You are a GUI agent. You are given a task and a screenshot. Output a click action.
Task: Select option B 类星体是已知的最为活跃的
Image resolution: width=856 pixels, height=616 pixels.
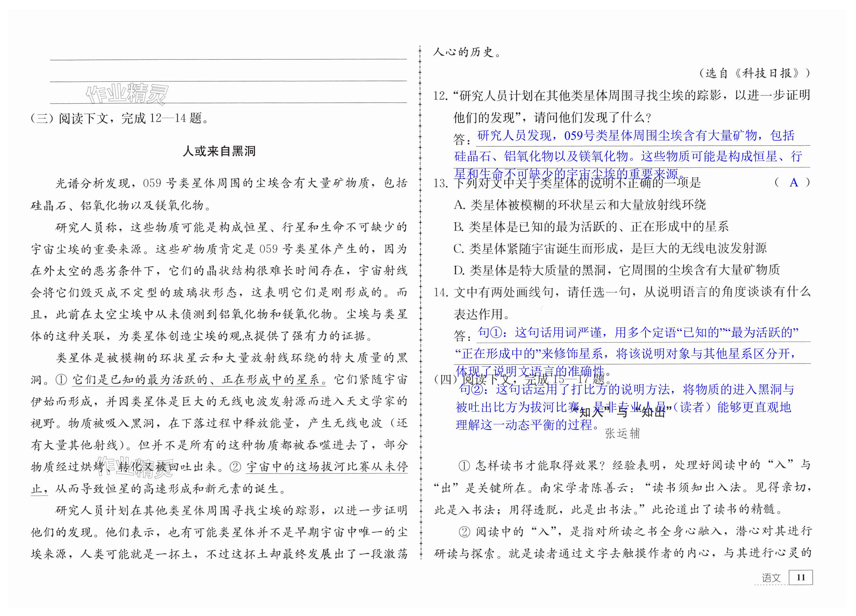click(x=591, y=227)
